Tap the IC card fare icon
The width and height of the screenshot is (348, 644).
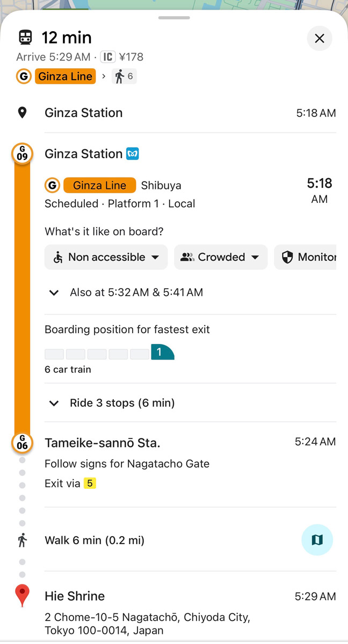[108, 57]
